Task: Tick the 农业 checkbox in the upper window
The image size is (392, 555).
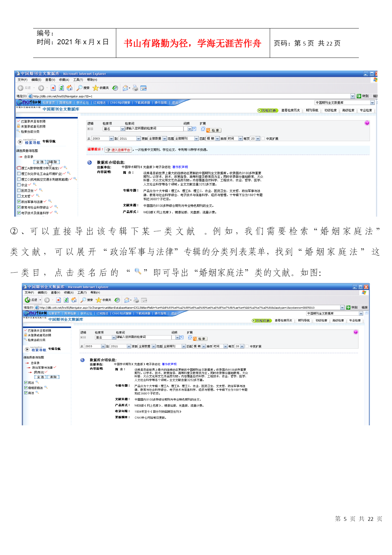Action: point(19,185)
